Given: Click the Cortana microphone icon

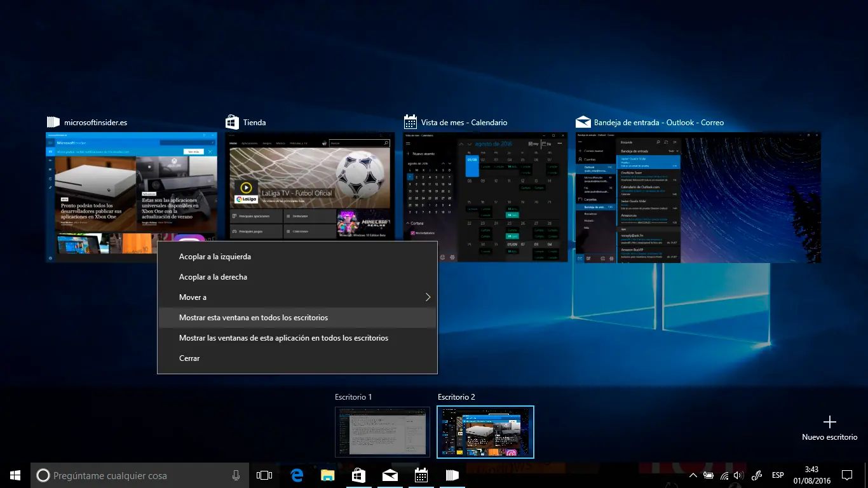Looking at the screenshot, I should (x=236, y=475).
